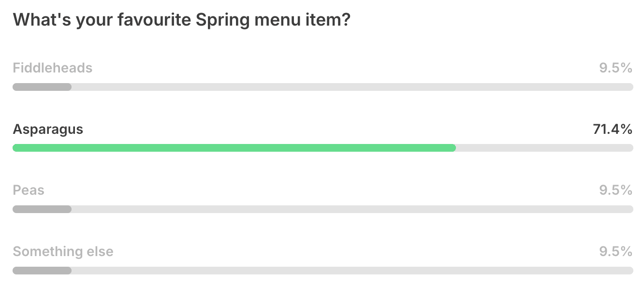Click the Fiddleheads gray progress bar
This screenshot has height=287, width=644.
pos(323,87)
